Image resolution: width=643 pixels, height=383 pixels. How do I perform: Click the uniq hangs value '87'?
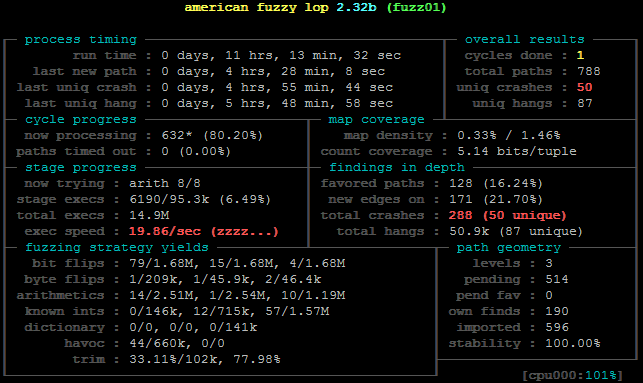click(x=585, y=103)
